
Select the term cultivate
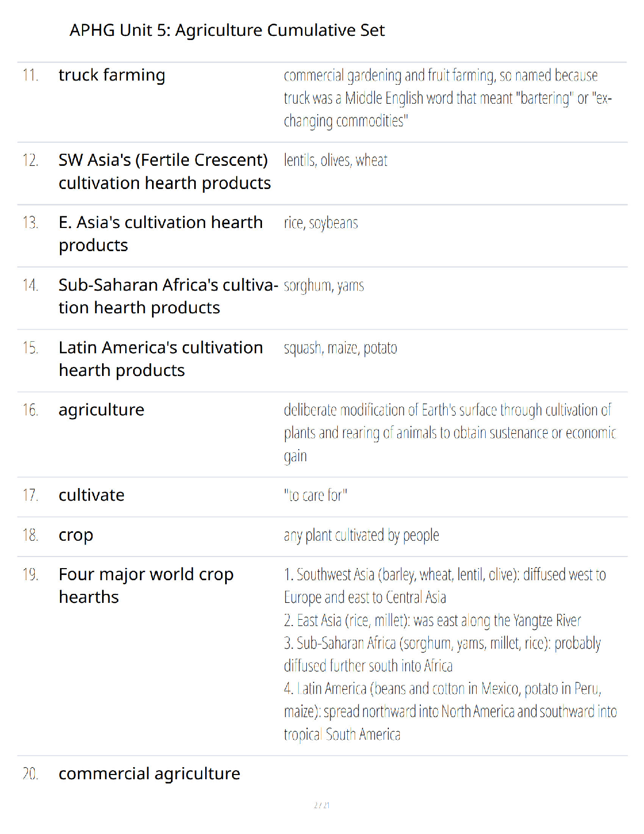[92, 495]
